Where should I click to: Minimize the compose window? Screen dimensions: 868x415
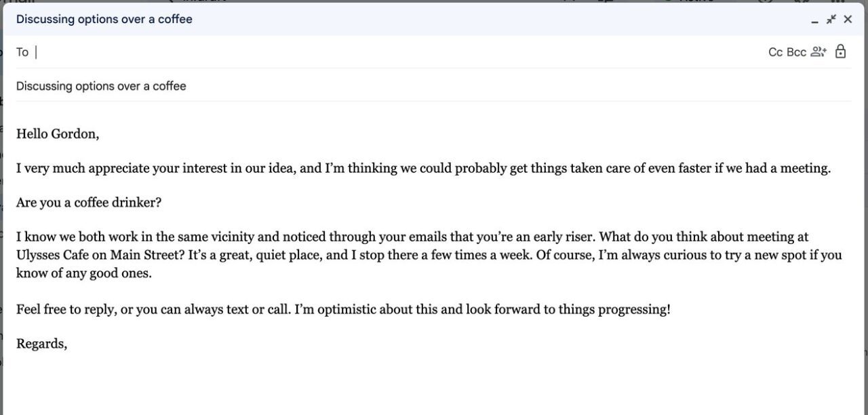(814, 20)
